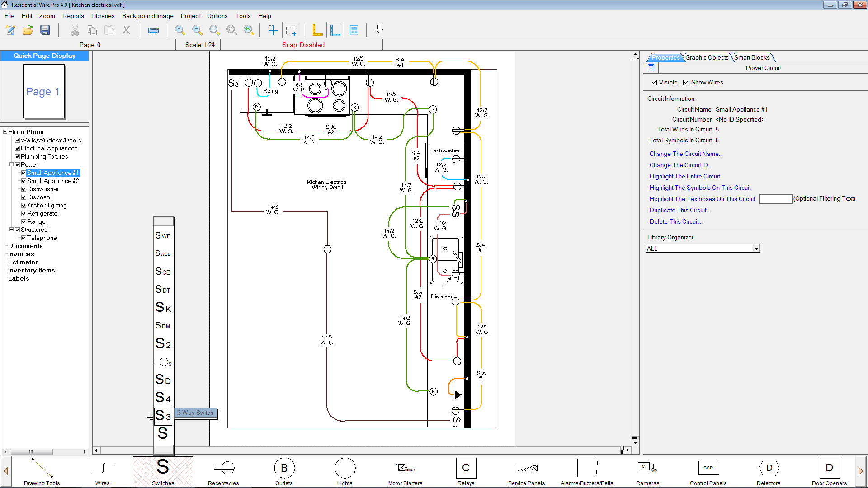
Task: Click the New drawing toolbar icon
Action: [10, 30]
